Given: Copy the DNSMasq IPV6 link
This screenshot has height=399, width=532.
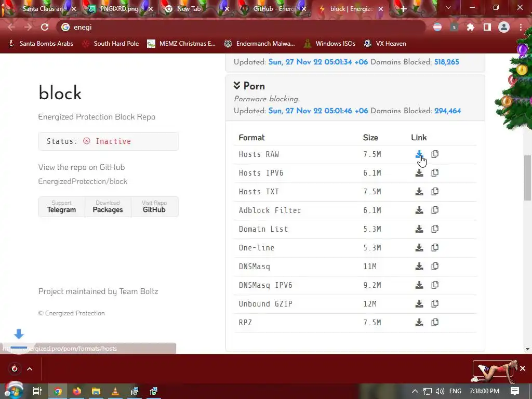Looking at the screenshot, I should coord(435,285).
